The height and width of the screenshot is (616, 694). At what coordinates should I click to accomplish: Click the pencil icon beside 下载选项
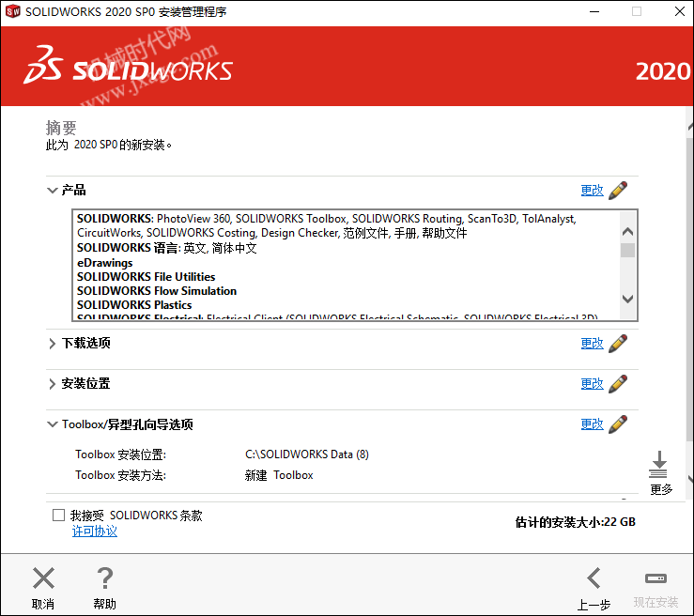point(618,344)
